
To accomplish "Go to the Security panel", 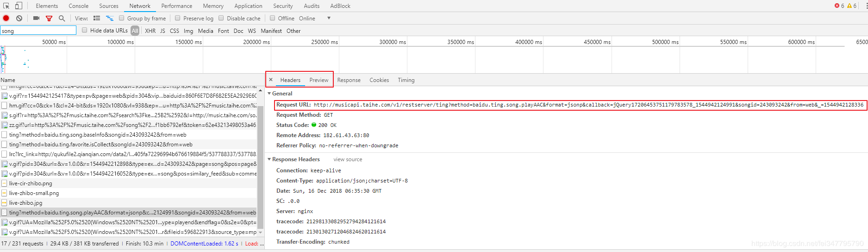I will tap(283, 6).
